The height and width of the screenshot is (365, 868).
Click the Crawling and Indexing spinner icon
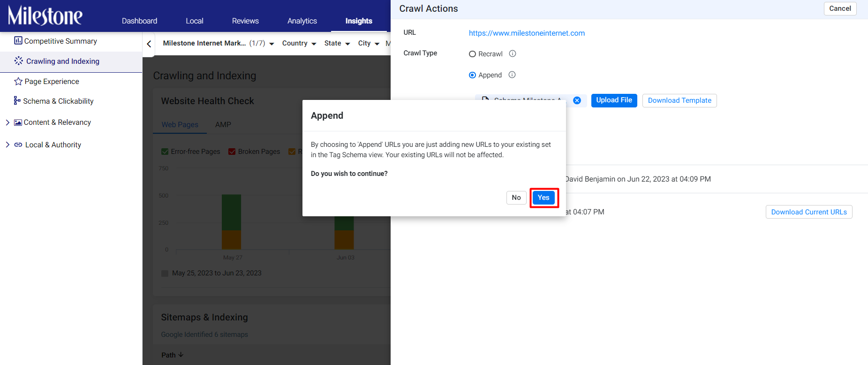18,61
